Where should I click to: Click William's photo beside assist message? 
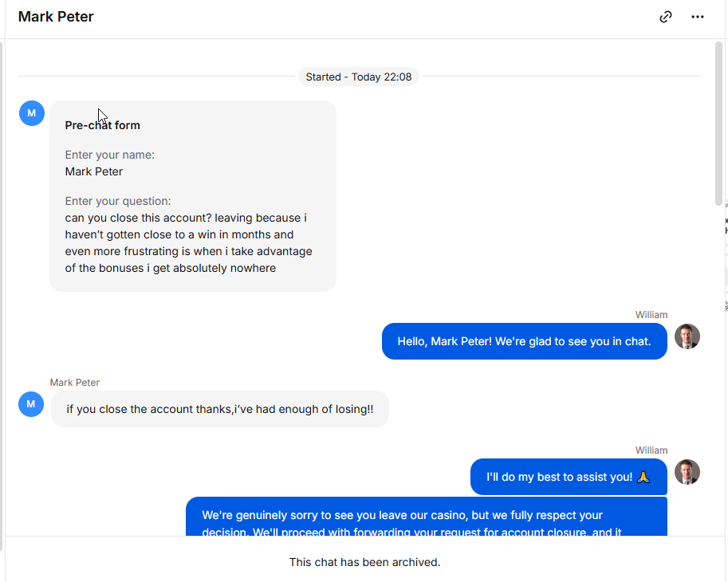pyautogui.click(x=687, y=472)
